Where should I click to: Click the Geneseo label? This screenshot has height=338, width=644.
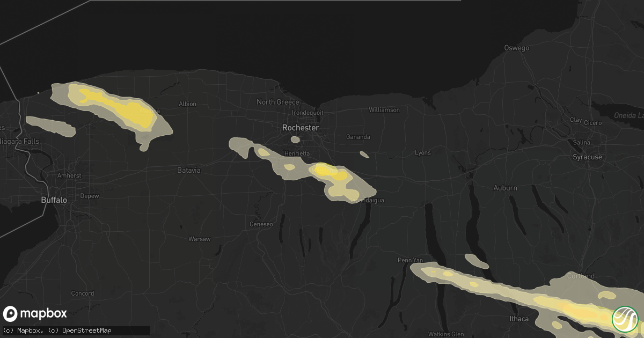pyautogui.click(x=262, y=224)
